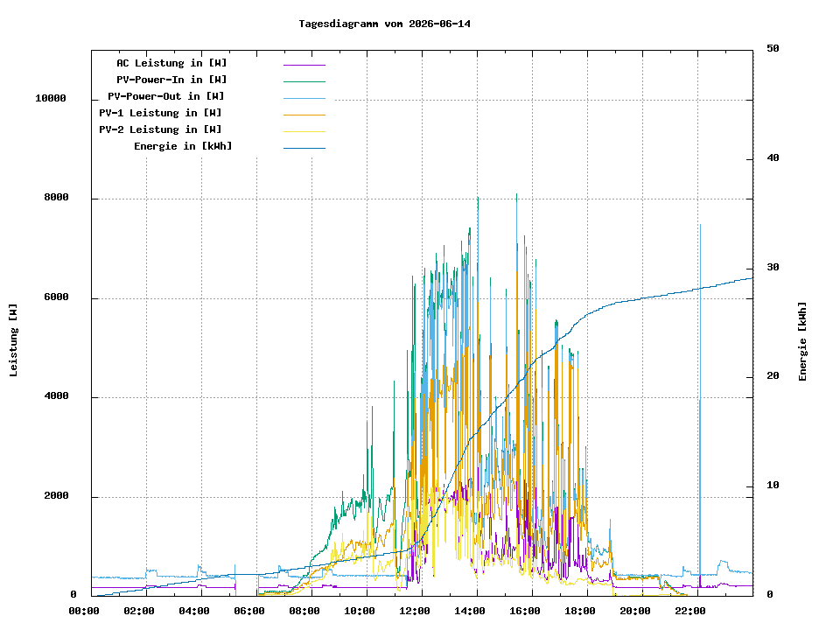840x630 pixels.
Task: Click the 06:00 time axis label
Action: point(249,612)
